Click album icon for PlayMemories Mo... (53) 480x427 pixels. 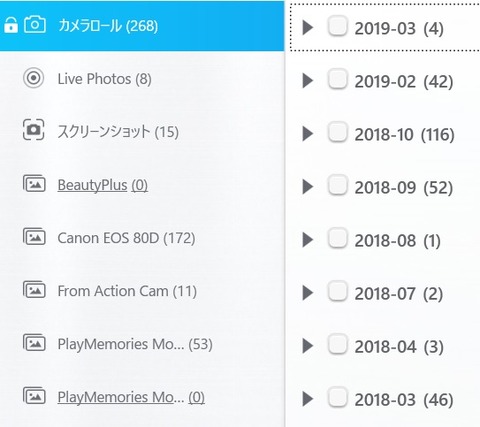34,342
